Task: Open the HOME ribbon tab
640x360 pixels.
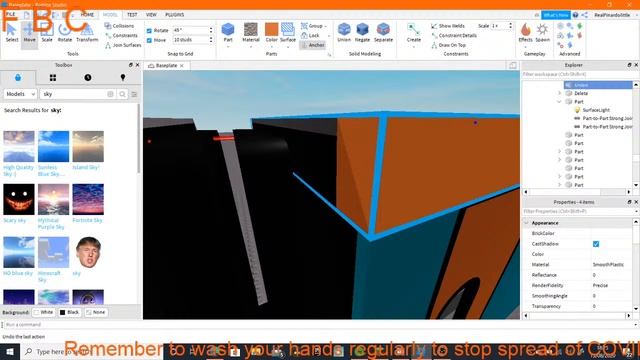Action: [x=87, y=15]
